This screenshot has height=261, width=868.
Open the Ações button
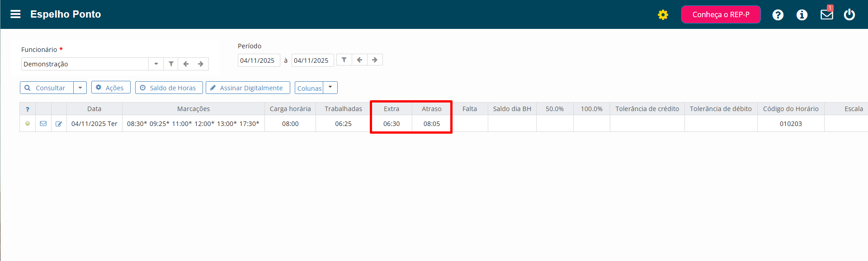point(111,87)
